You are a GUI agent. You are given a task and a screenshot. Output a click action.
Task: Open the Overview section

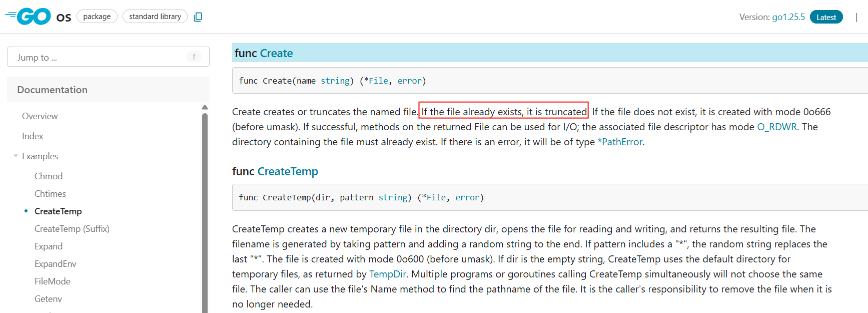tap(40, 116)
